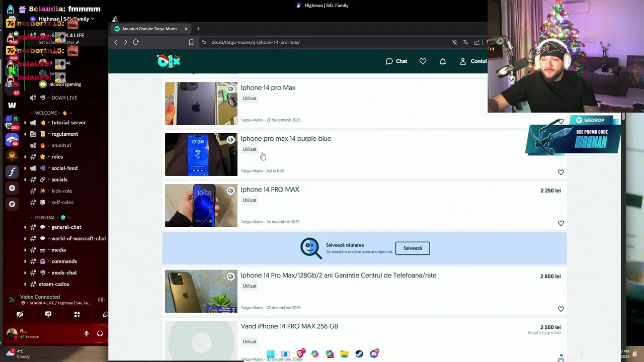
Task: Open the steam-cadou channel
Action: tap(54, 284)
